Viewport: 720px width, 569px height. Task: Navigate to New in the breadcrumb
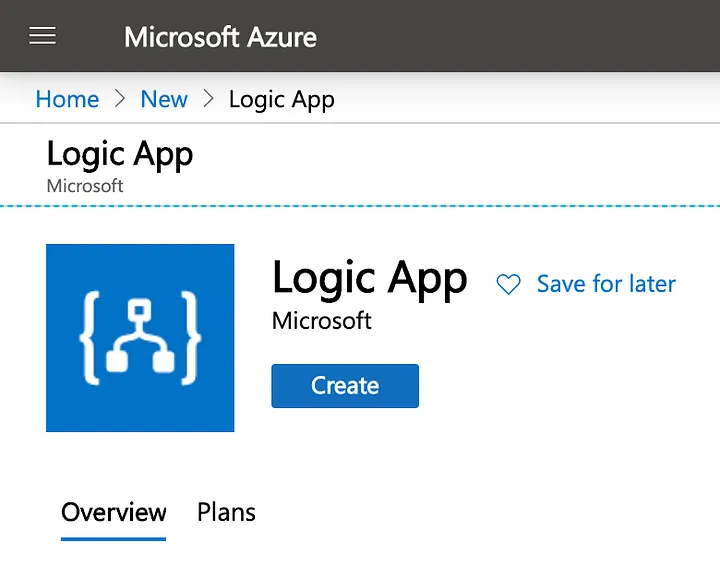(164, 100)
